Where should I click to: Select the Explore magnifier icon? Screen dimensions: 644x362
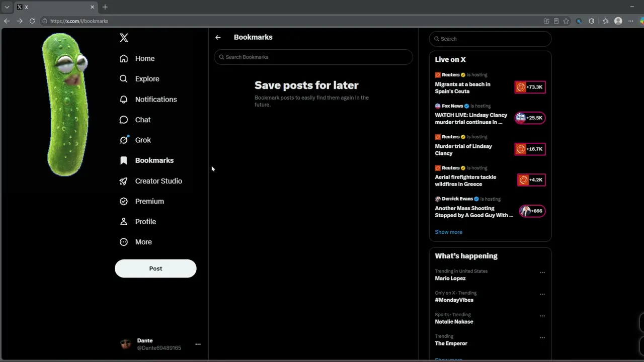point(124,79)
